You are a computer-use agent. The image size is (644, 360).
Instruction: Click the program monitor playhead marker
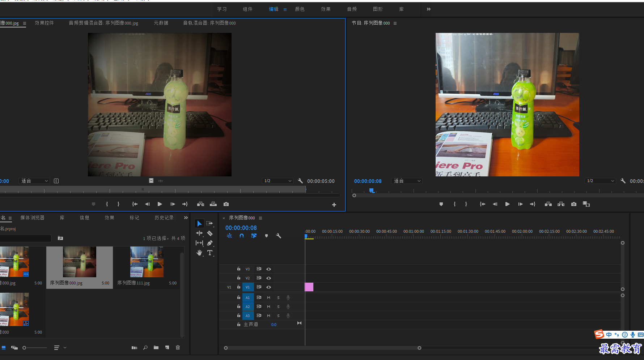371,190
